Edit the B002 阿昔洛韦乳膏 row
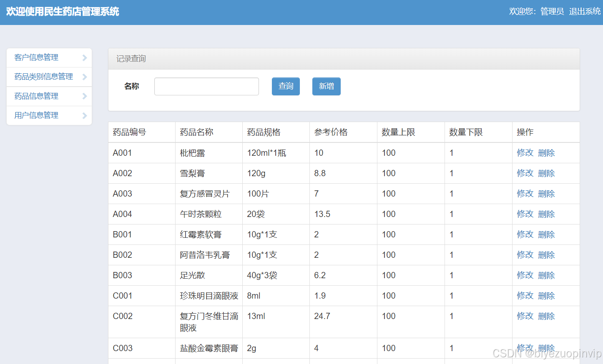Screen dimensions: 603x364 click(x=525, y=255)
